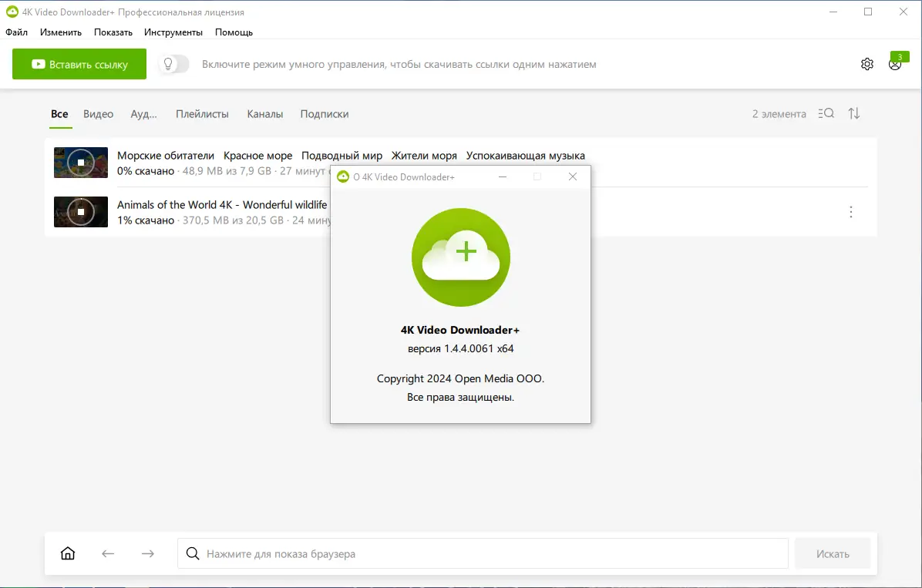Click the large cloud logo in About dialog

tap(461, 257)
